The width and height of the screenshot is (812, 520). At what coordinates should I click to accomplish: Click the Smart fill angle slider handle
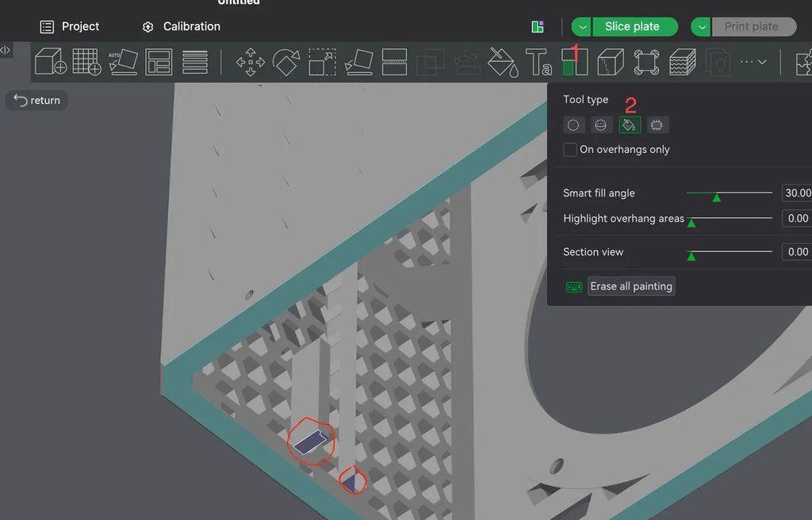pos(717,196)
